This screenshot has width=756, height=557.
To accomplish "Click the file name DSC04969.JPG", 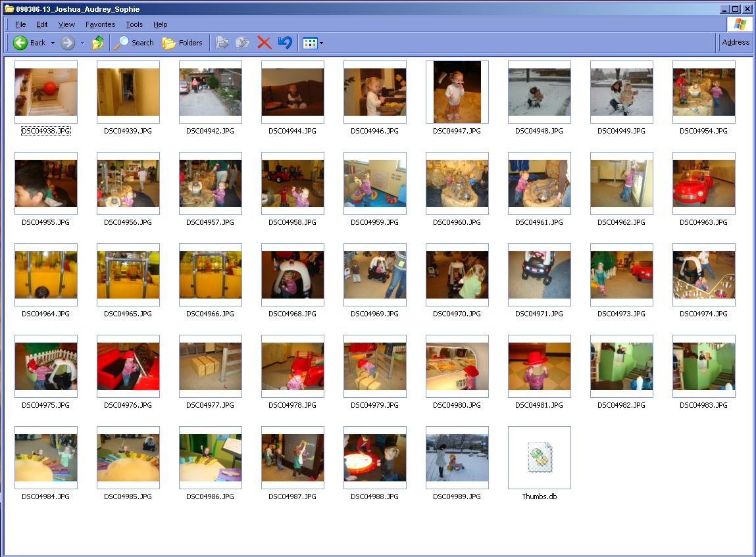I will (x=374, y=314).
